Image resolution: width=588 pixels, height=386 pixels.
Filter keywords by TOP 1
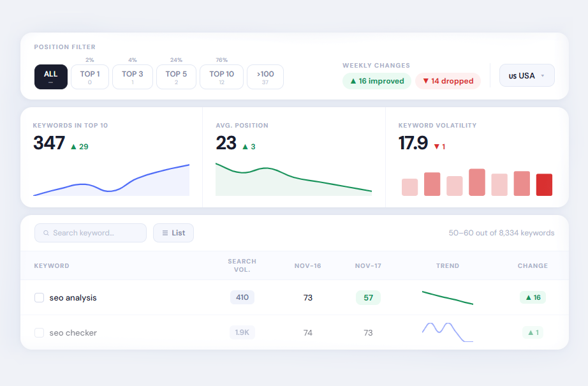tap(90, 77)
